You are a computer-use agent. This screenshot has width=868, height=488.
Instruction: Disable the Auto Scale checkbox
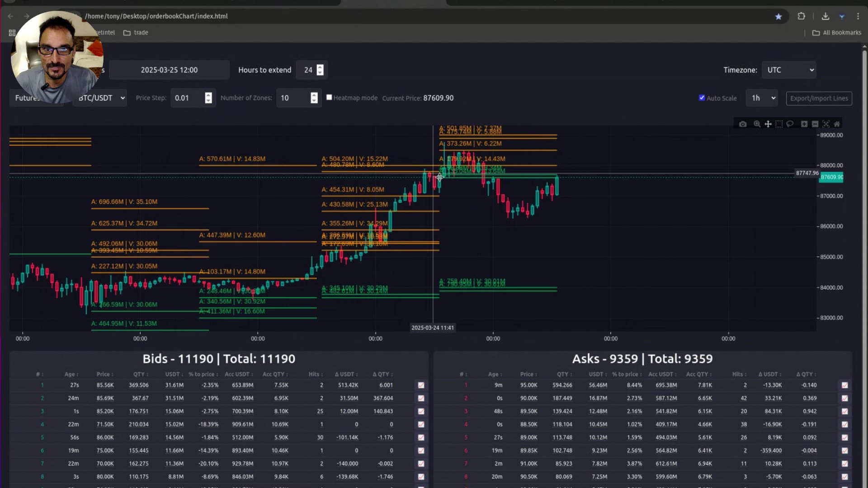(x=702, y=98)
